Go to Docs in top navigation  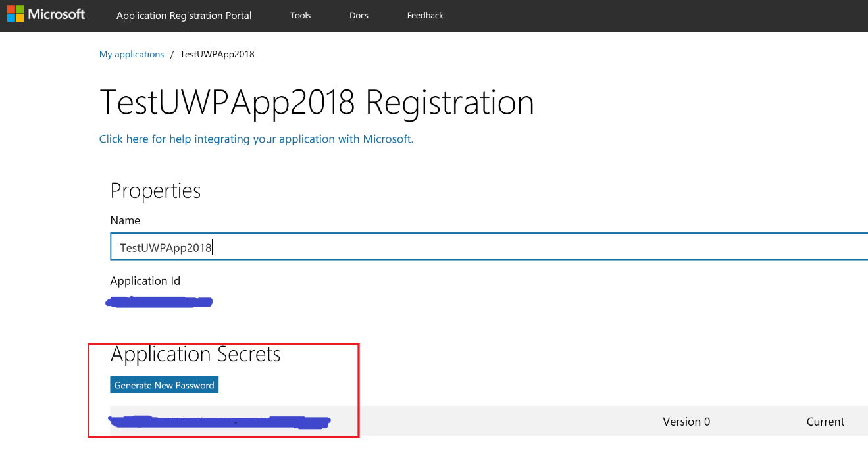pos(359,15)
